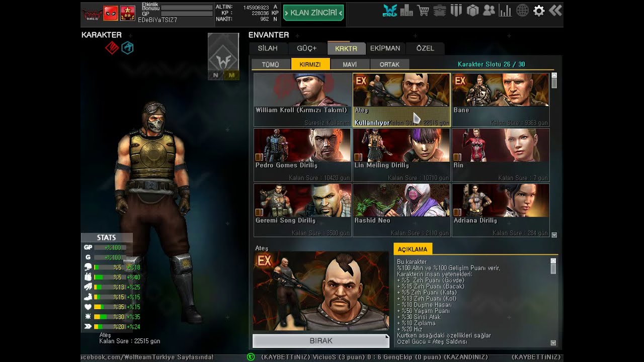Click the WF emblem slot
The width and height of the screenshot is (644, 362).
[223, 52]
